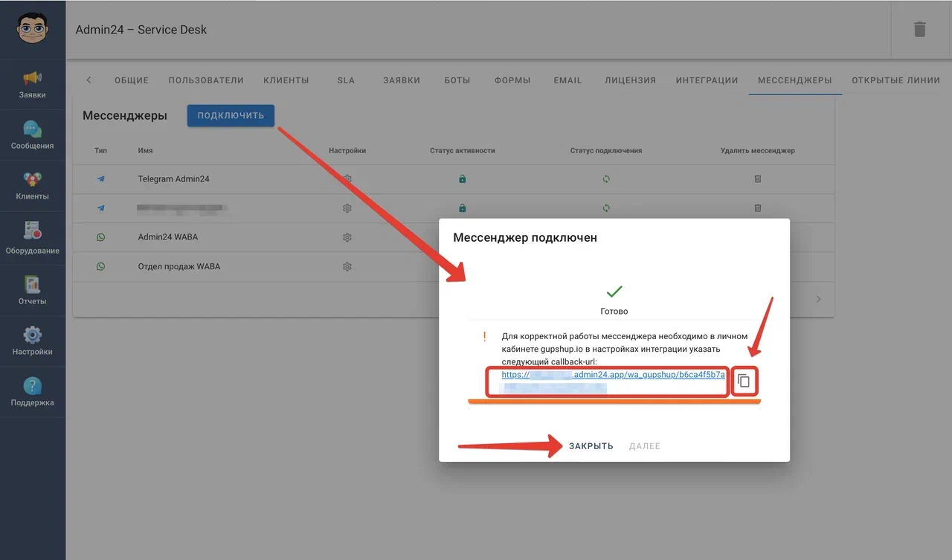Click the ПОДКЛЮЧИТЬ button
The height and width of the screenshot is (560, 952).
pos(231,115)
